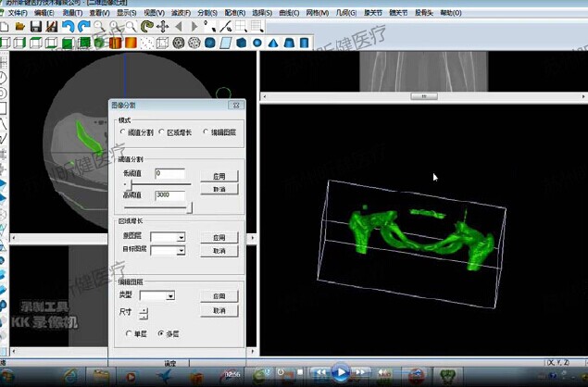Choose the 多层 radio option

pyautogui.click(x=161, y=333)
